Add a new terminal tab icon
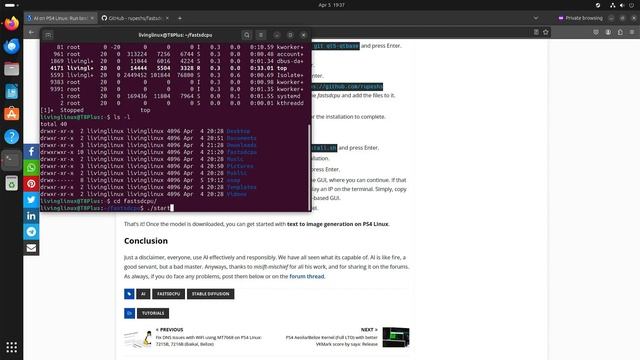This screenshot has width=640, height=360. pyautogui.click(x=48, y=35)
